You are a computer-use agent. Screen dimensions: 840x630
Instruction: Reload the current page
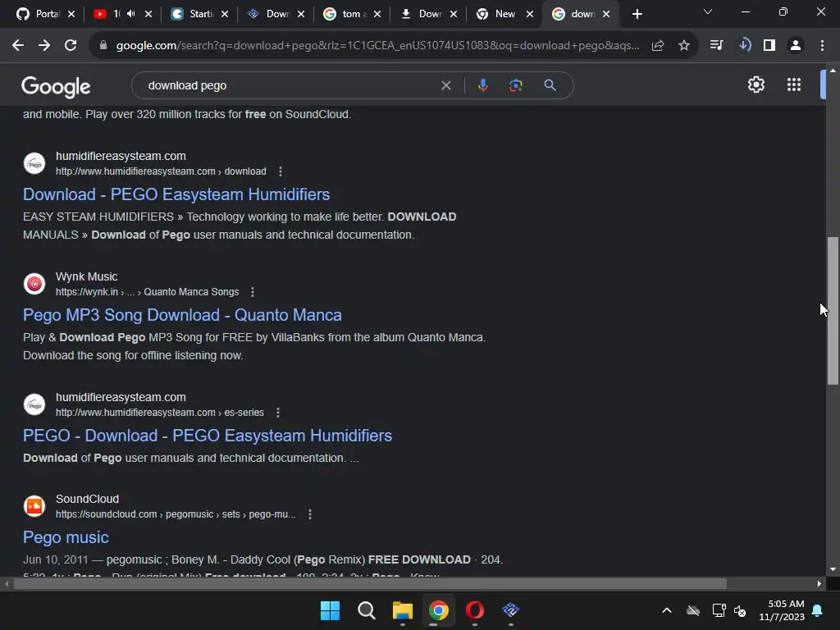71,46
